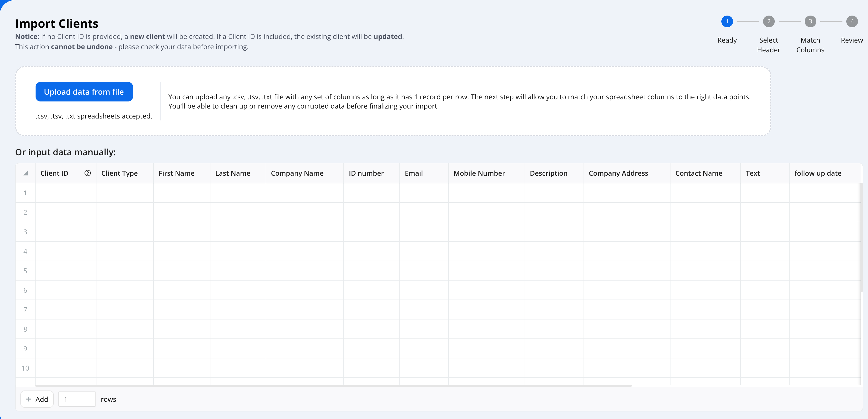Select step 4 Review circle
This screenshot has height=419, width=868.
point(852,22)
